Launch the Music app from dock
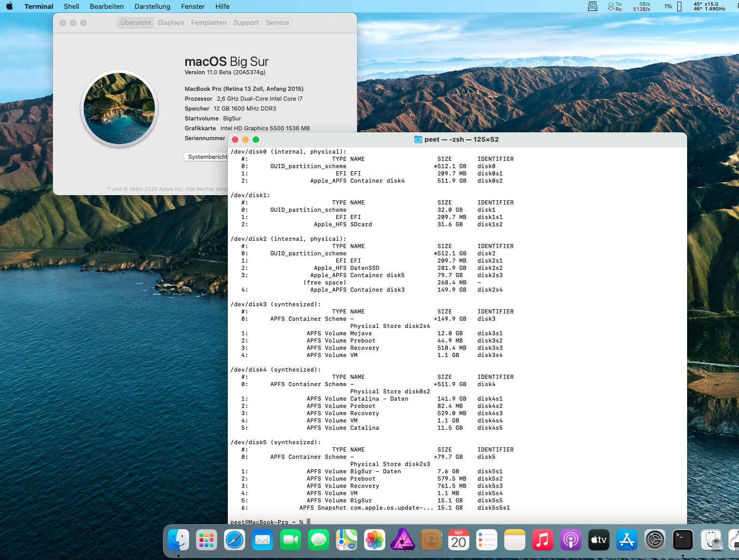Viewport: 739px width, 560px height. tap(543, 540)
